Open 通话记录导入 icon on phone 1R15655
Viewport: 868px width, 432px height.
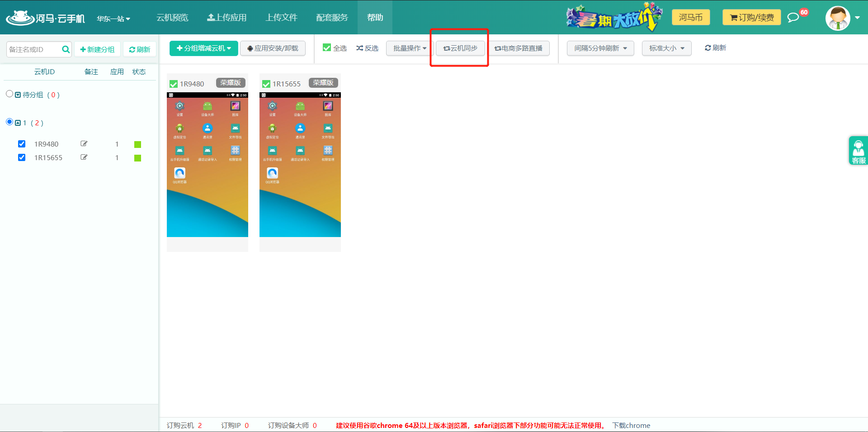click(300, 151)
